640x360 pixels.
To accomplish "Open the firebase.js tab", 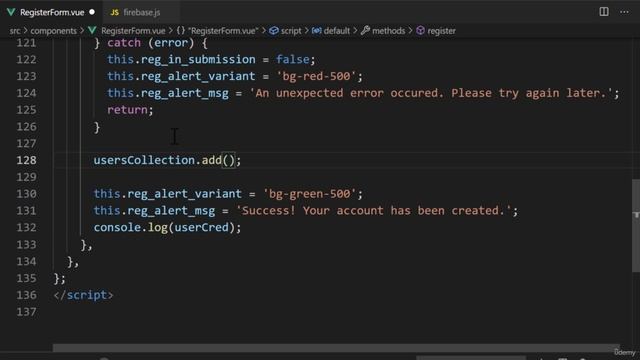I will click(141, 12).
